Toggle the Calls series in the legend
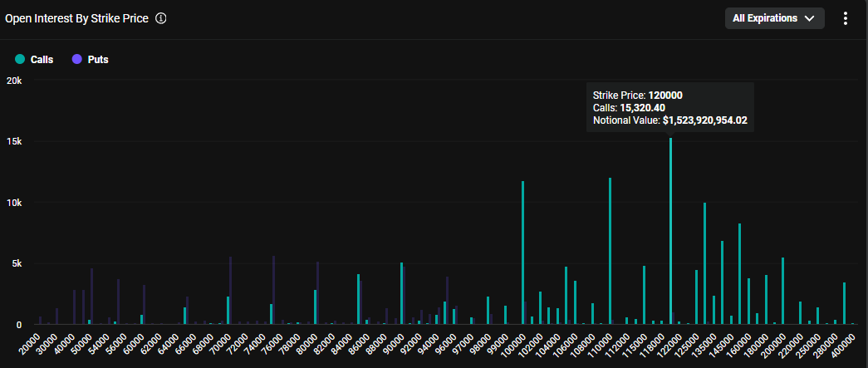This screenshot has width=868, height=368. pyautogui.click(x=35, y=59)
